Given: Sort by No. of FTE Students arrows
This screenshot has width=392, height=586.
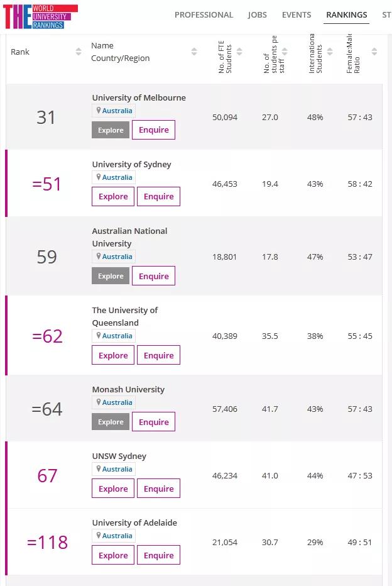Looking at the screenshot, I should coord(239,52).
